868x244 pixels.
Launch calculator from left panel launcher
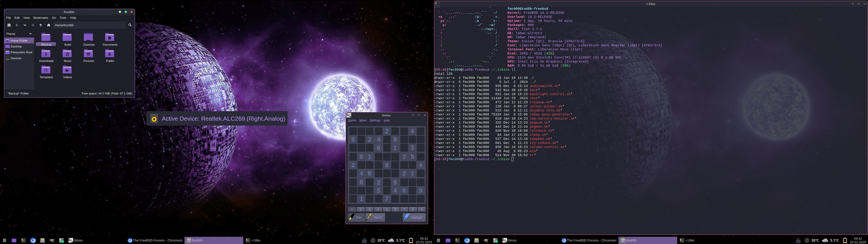61,240
